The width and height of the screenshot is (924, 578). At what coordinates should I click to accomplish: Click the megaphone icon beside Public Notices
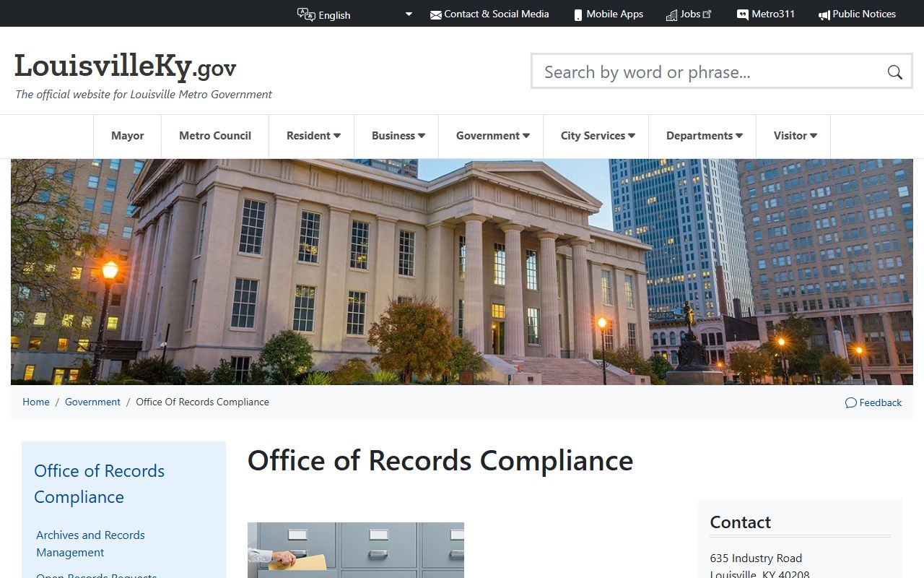point(824,14)
